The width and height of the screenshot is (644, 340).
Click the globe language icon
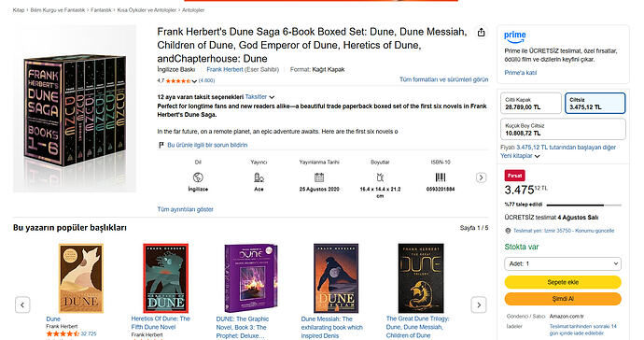pyautogui.click(x=198, y=177)
